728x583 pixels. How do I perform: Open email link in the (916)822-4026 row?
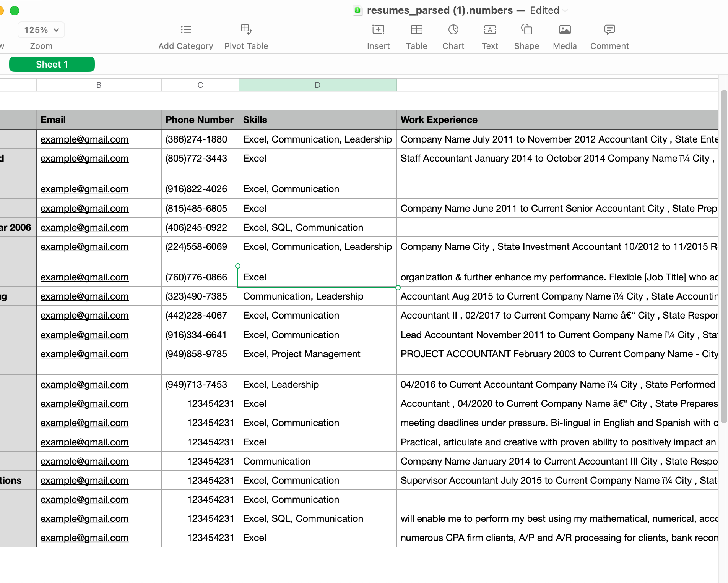(x=84, y=189)
